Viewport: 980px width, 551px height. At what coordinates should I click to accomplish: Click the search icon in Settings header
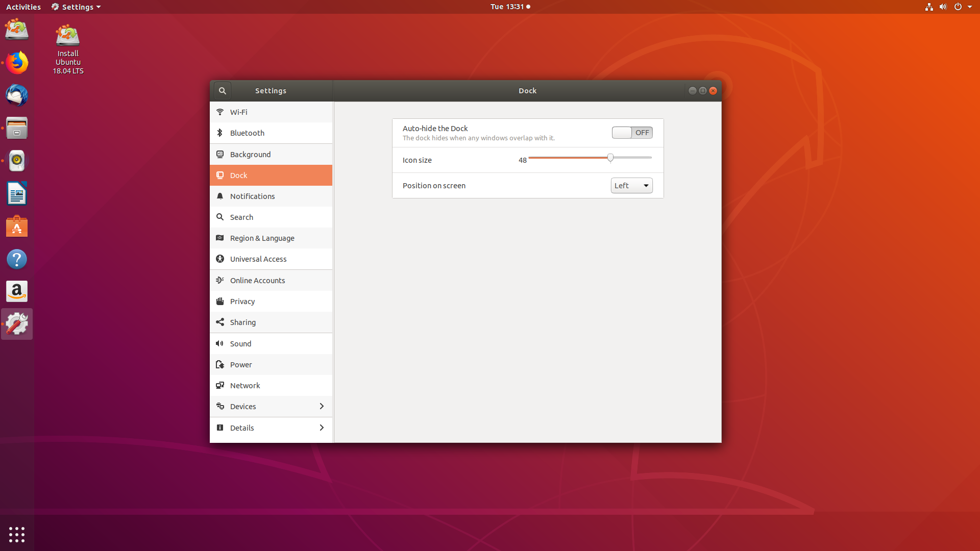pyautogui.click(x=222, y=91)
